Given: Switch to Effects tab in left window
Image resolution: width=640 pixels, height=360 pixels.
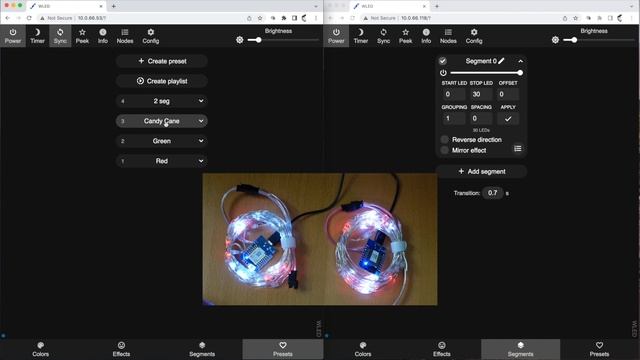Looking at the screenshot, I should click(x=121, y=349).
